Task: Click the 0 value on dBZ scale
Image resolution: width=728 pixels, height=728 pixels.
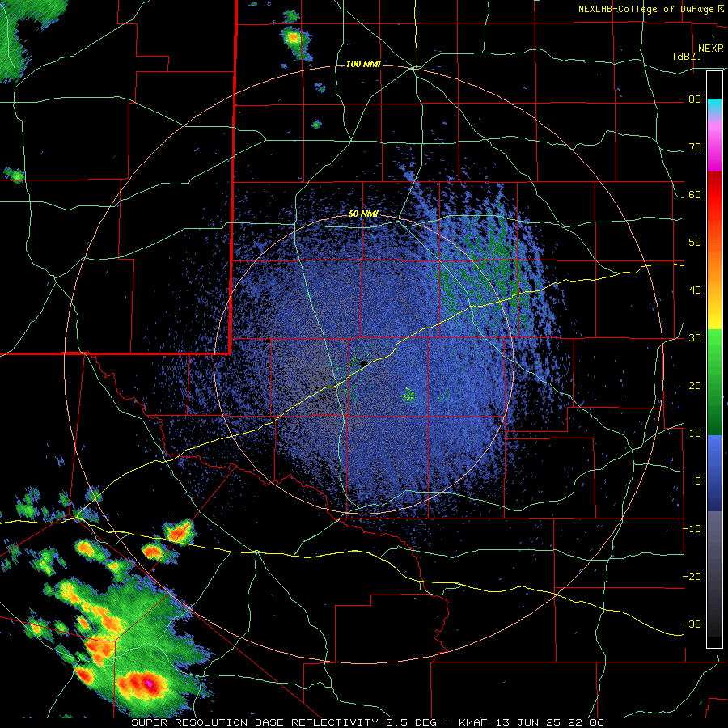Action: coord(698,481)
